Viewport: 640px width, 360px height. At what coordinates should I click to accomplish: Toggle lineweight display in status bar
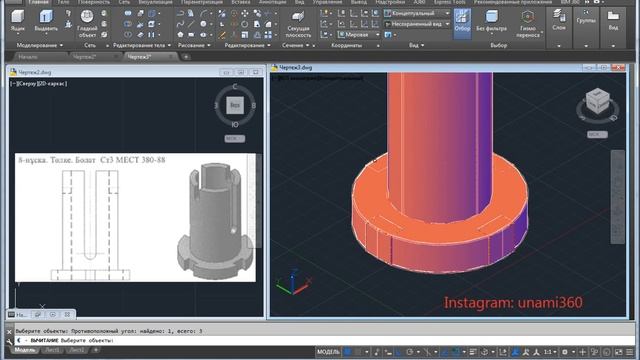coord(473,352)
